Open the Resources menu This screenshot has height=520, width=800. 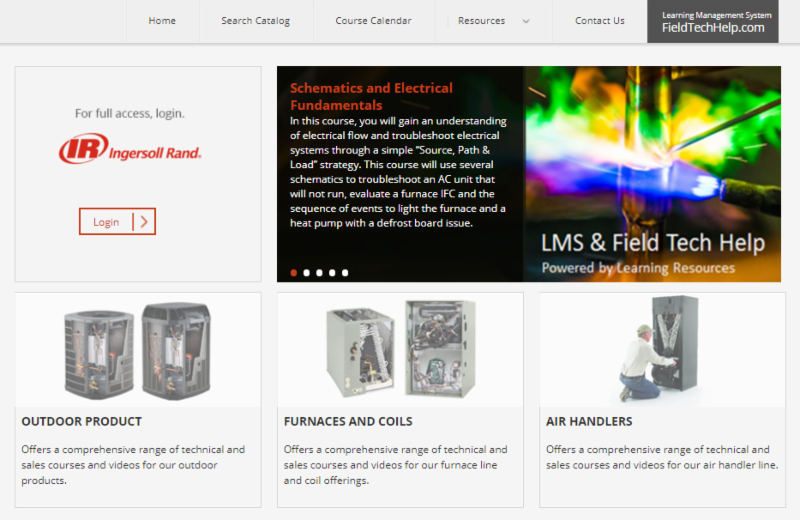[482, 21]
